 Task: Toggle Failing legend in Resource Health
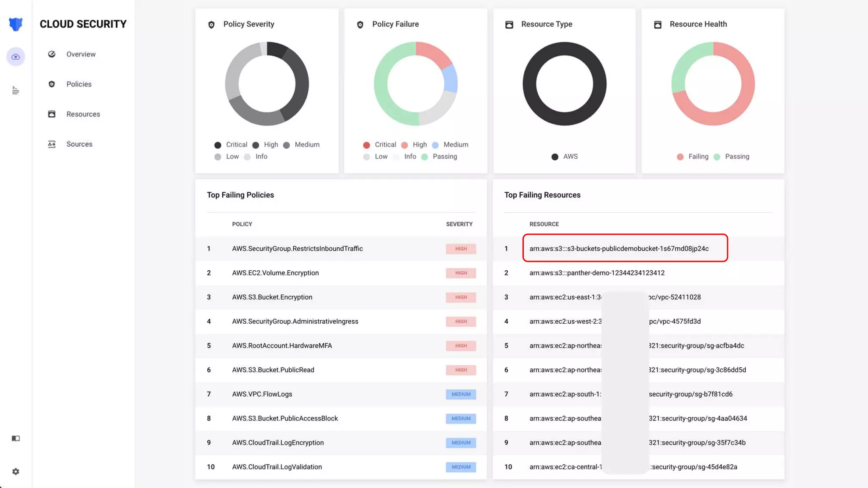pos(693,157)
